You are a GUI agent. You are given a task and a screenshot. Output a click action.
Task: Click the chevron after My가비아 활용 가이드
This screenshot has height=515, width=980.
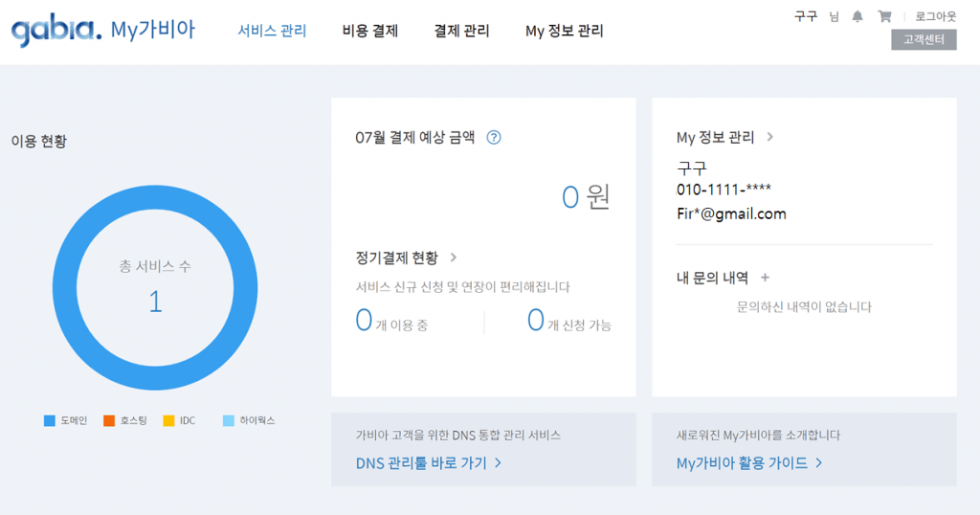point(819,463)
